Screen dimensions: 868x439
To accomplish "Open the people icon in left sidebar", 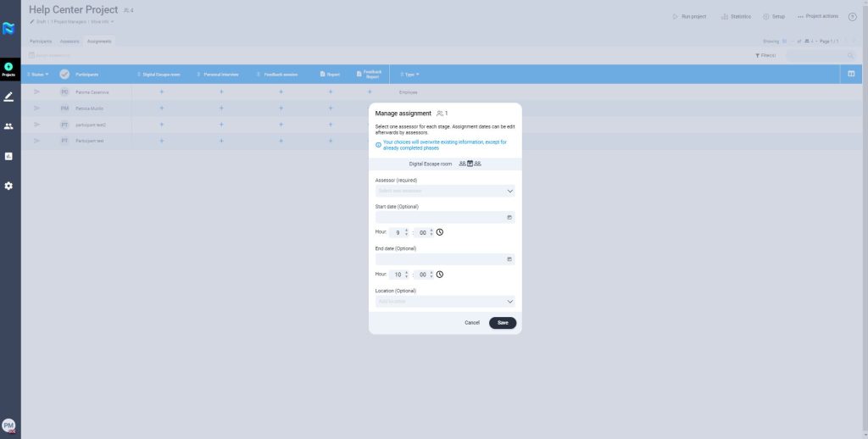I will [8, 126].
